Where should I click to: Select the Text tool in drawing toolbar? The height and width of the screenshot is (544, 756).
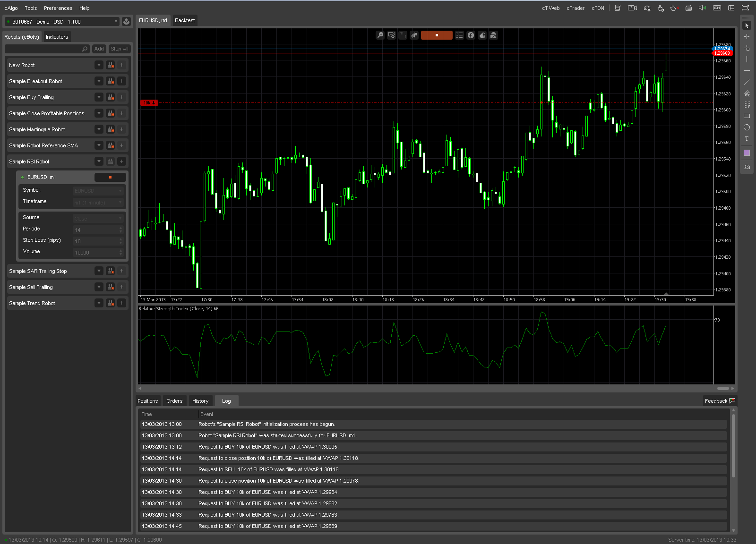[x=747, y=139]
